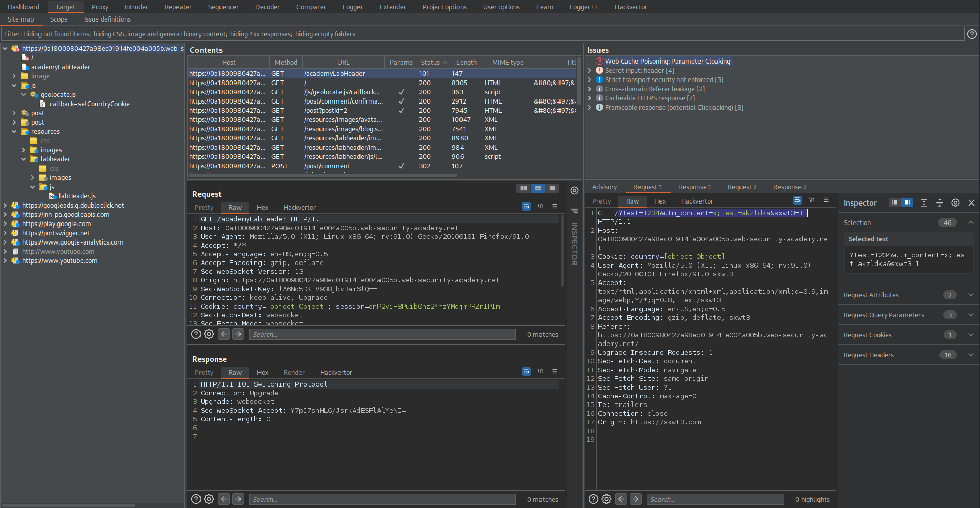Viewport: 980px width, 508px height.
Task: Sort contents by Status column header
Action: (433, 62)
